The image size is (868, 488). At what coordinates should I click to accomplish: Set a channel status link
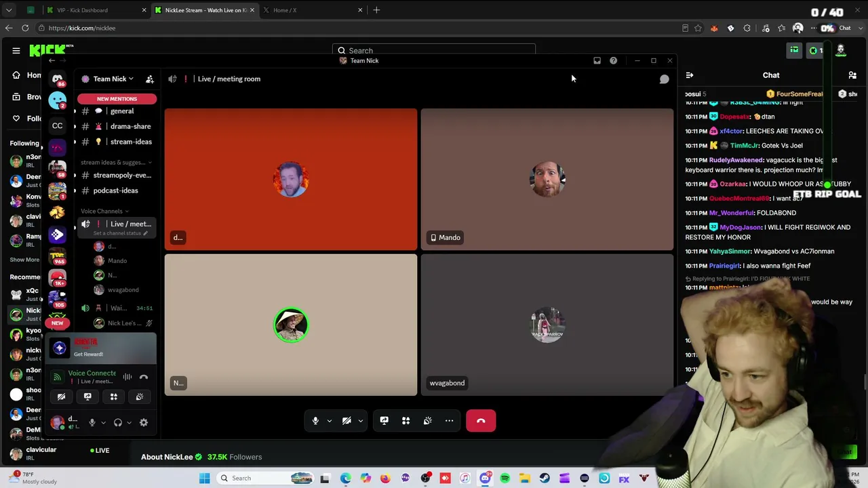tap(120, 233)
